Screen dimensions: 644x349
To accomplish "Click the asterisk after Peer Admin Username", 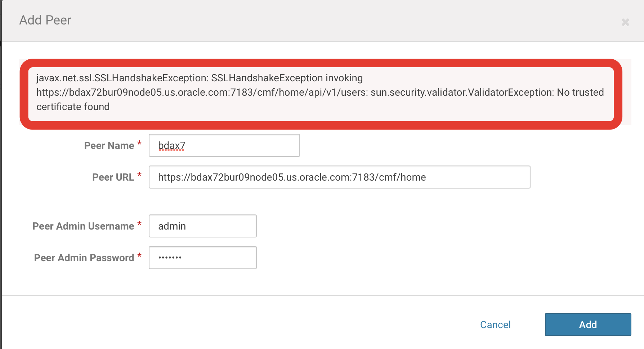I will [139, 225].
